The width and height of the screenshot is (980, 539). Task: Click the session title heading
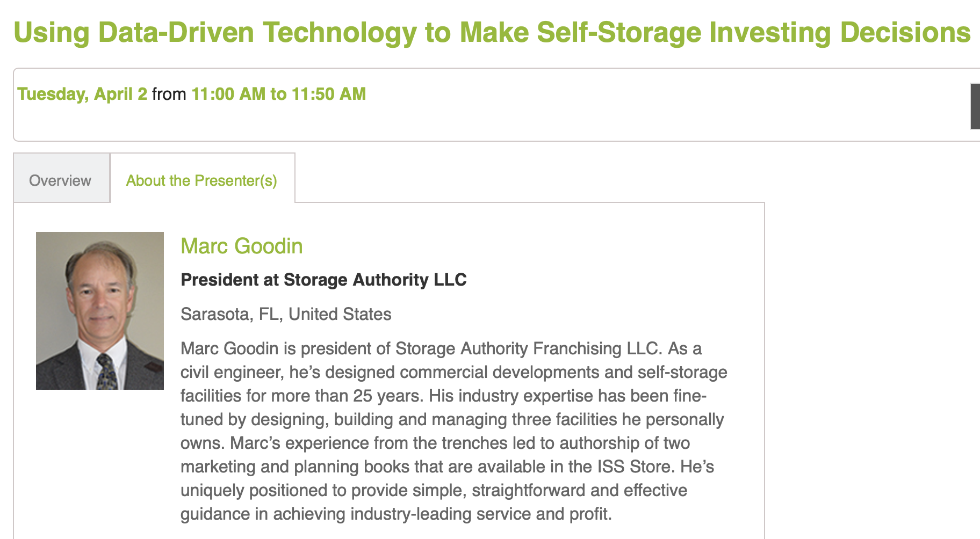coord(492,32)
